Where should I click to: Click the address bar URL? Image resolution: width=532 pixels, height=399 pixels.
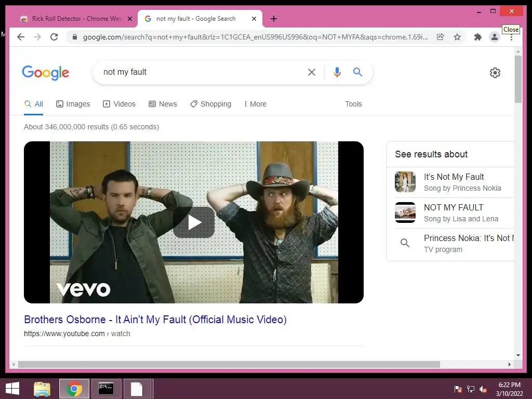(255, 37)
